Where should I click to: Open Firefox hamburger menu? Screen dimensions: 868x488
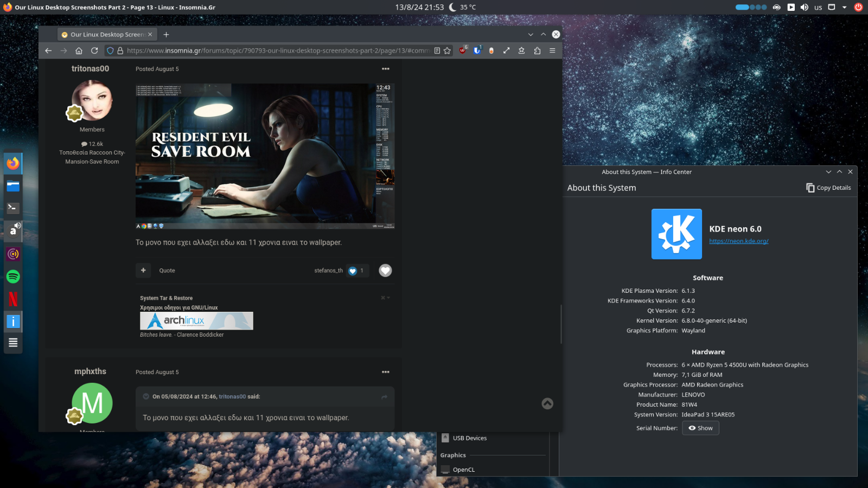(x=552, y=50)
